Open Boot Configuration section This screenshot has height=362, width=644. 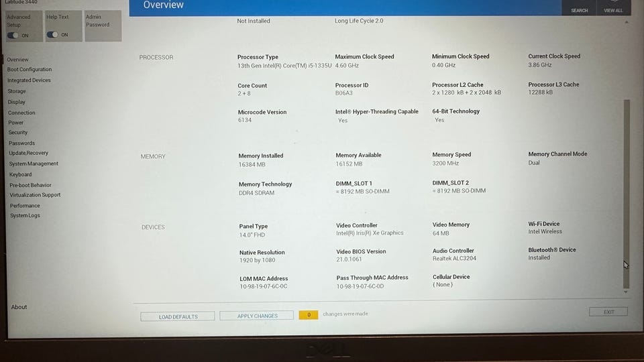(30, 69)
